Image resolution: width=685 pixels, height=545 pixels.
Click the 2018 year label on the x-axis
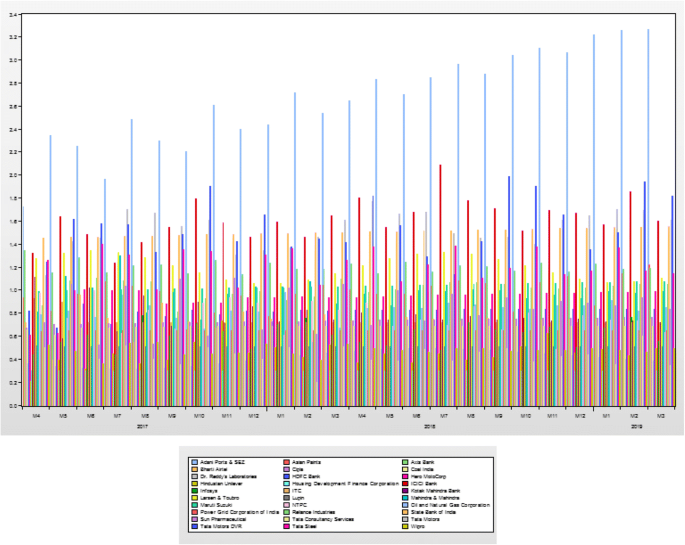pyautogui.click(x=428, y=427)
